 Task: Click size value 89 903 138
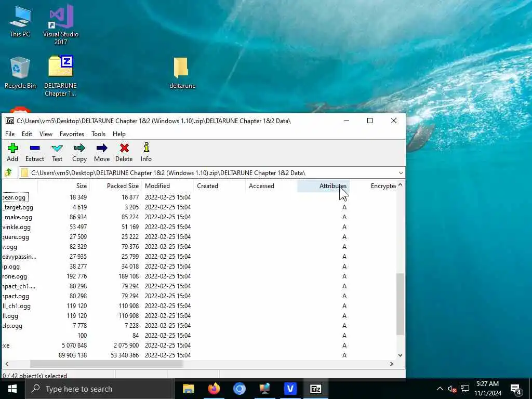(x=73, y=355)
